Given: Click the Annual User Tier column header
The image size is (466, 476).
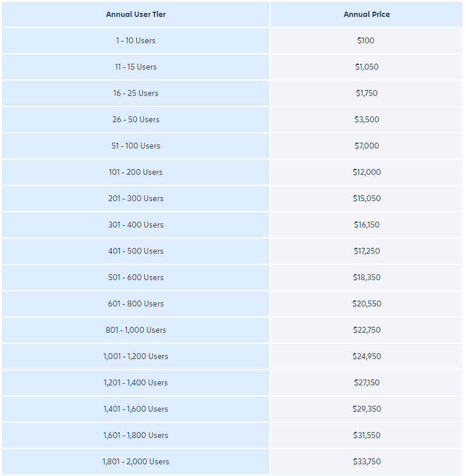Looking at the screenshot, I should coord(136,14).
